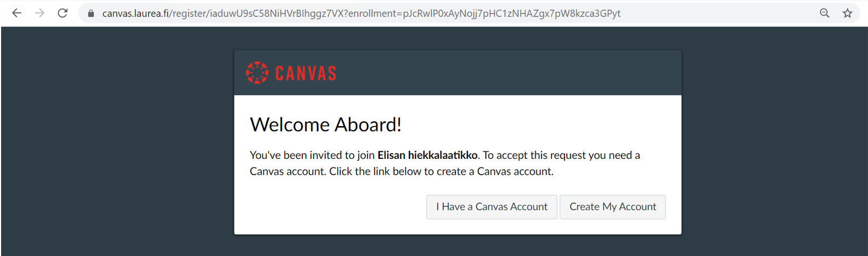Open the zoom magnifier in address bar
This screenshot has height=256, width=868.
point(824,13)
